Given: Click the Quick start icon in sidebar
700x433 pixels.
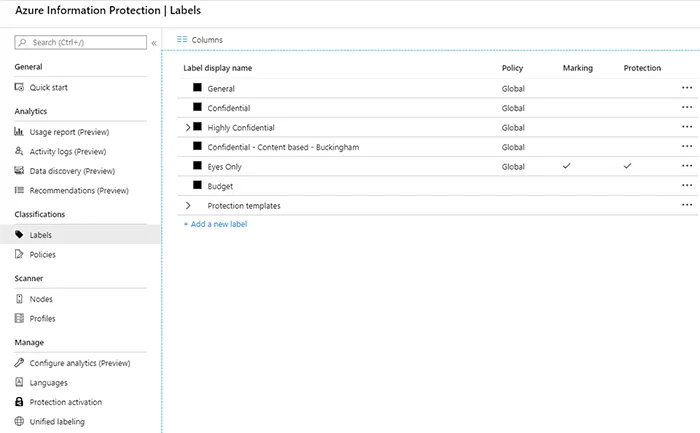Looking at the screenshot, I should tap(19, 87).
